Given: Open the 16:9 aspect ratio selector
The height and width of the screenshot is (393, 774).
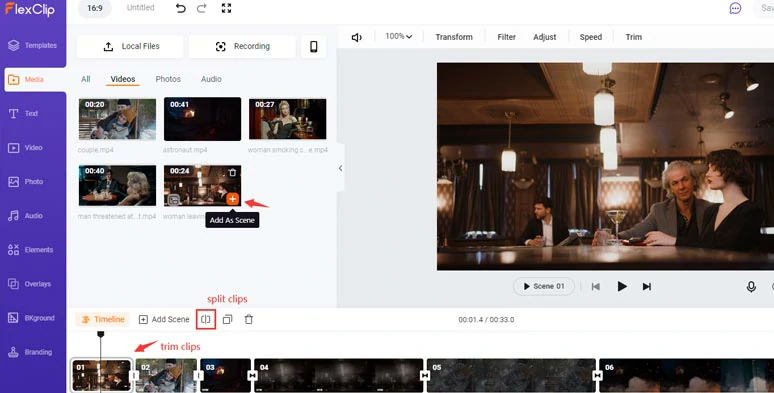Looking at the screenshot, I should (95, 8).
